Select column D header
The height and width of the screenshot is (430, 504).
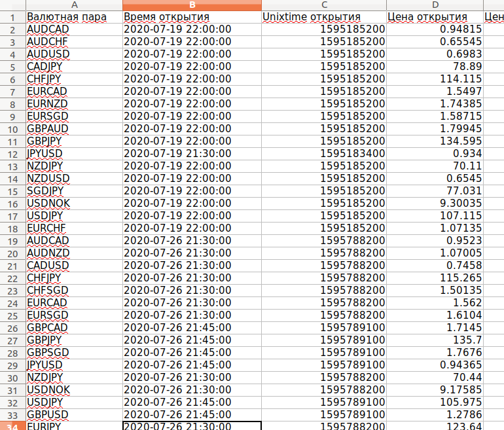tap(435, 5)
